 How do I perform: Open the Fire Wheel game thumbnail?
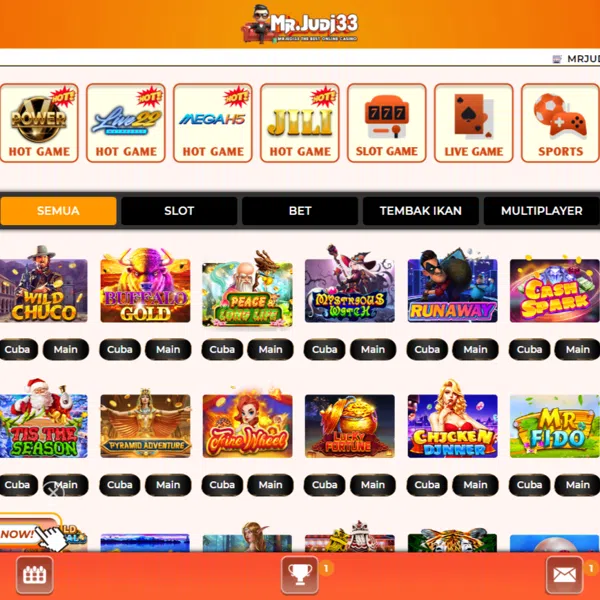248,424
